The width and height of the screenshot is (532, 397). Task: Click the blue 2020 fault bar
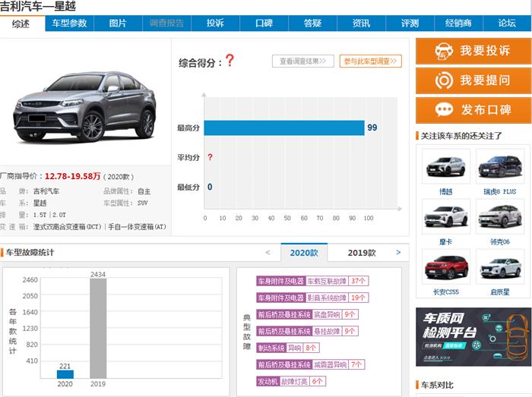65,374
